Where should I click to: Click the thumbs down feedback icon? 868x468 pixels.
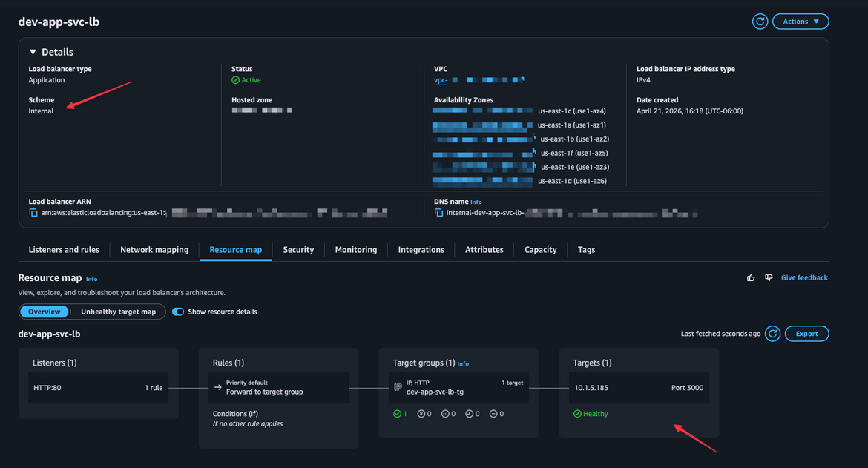(769, 277)
